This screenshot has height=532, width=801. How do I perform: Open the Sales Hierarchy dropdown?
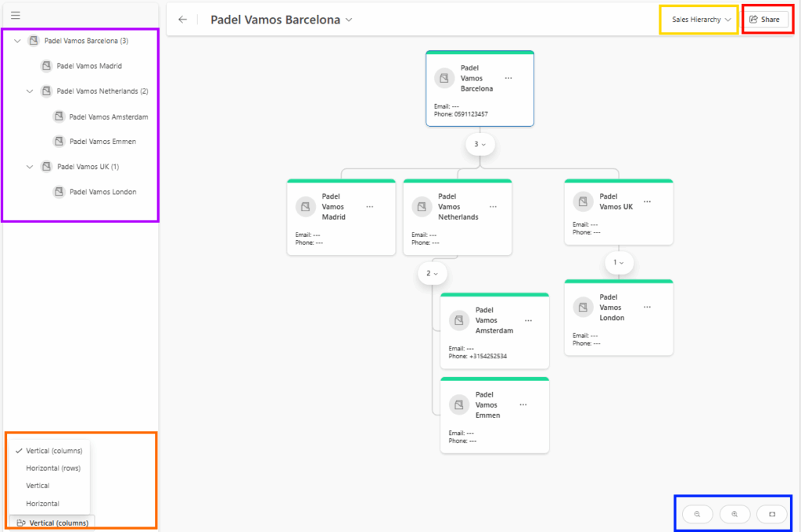pyautogui.click(x=701, y=20)
